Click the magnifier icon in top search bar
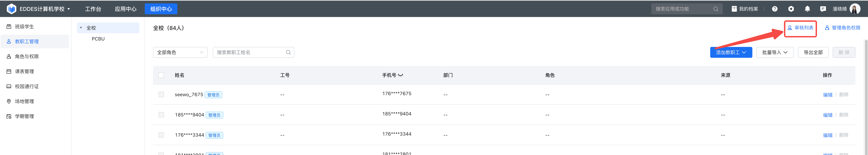 tap(716, 9)
